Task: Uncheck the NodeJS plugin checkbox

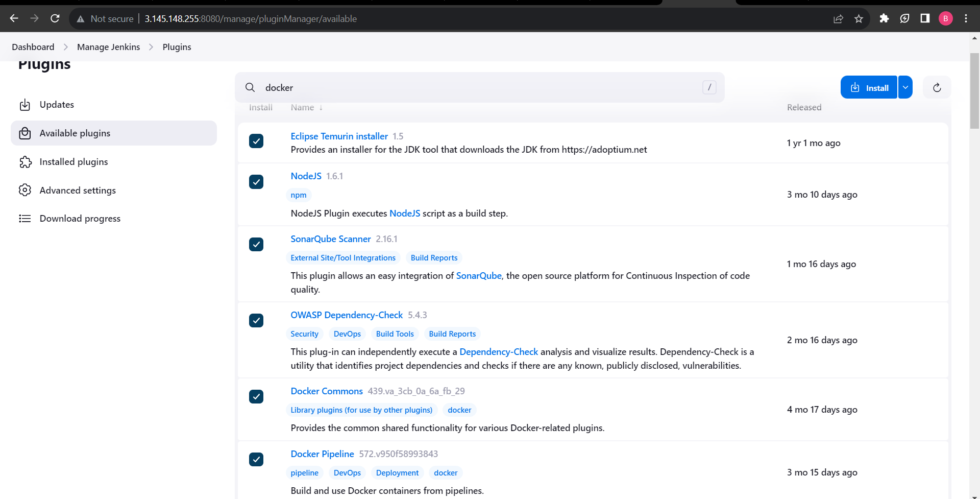Action: pyautogui.click(x=256, y=182)
